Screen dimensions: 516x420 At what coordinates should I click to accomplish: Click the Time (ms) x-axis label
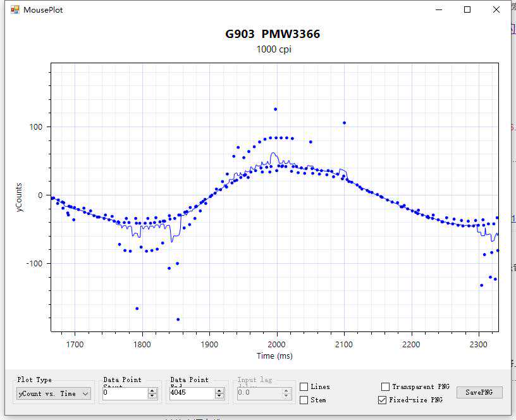274,355
